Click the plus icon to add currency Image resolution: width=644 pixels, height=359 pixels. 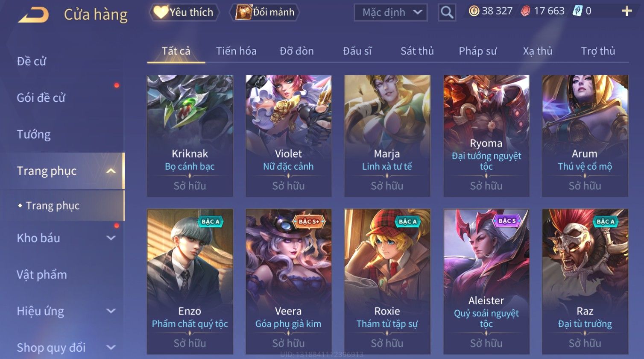(626, 11)
